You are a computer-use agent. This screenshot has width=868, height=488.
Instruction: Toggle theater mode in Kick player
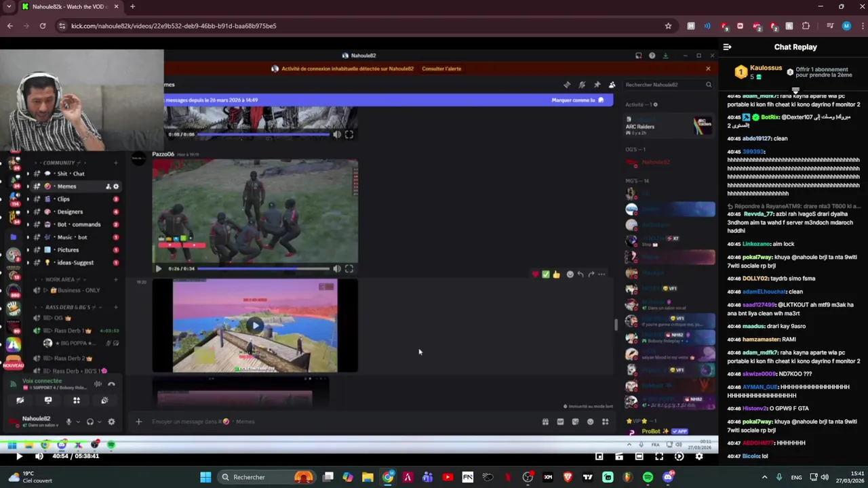(x=639, y=457)
